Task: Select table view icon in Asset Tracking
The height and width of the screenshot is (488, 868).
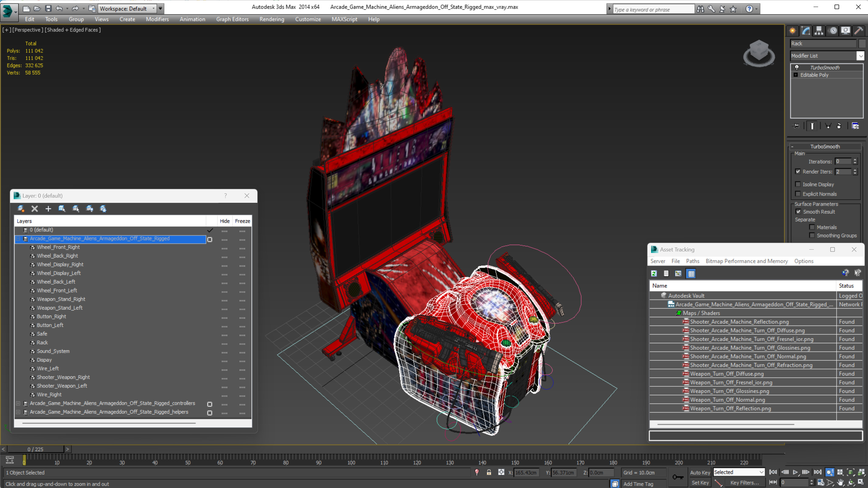Action: tap(691, 273)
